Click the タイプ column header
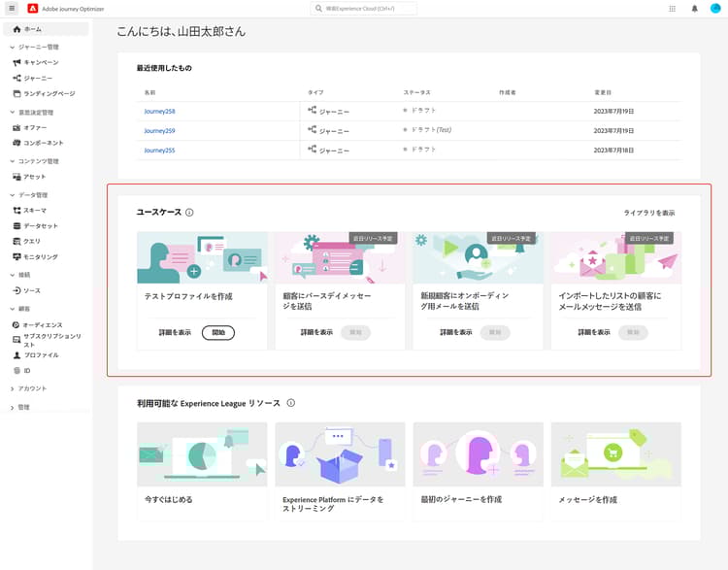 [x=315, y=92]
